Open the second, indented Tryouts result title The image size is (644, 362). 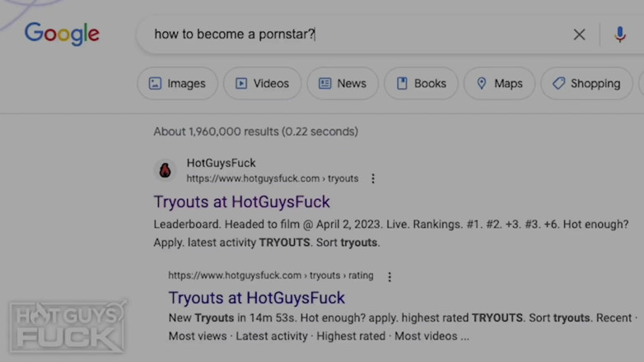pos(256,298)
